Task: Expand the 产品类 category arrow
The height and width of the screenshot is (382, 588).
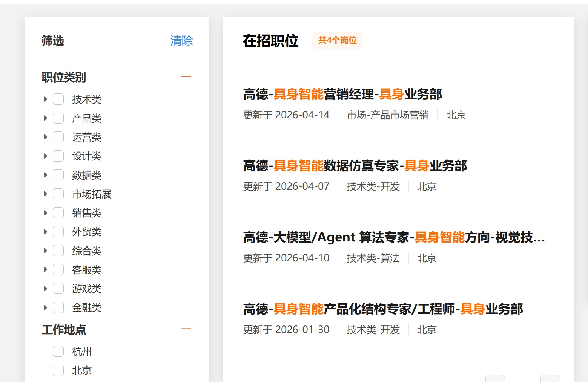Action: click(46, 118)
